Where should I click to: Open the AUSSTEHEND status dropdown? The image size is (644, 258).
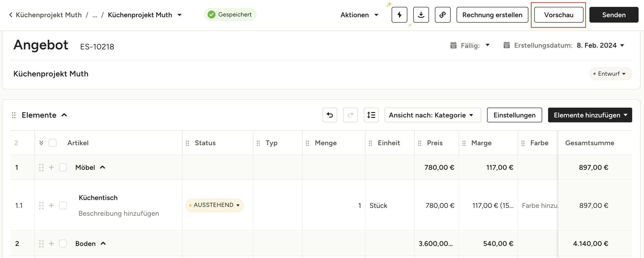(215, 205)
